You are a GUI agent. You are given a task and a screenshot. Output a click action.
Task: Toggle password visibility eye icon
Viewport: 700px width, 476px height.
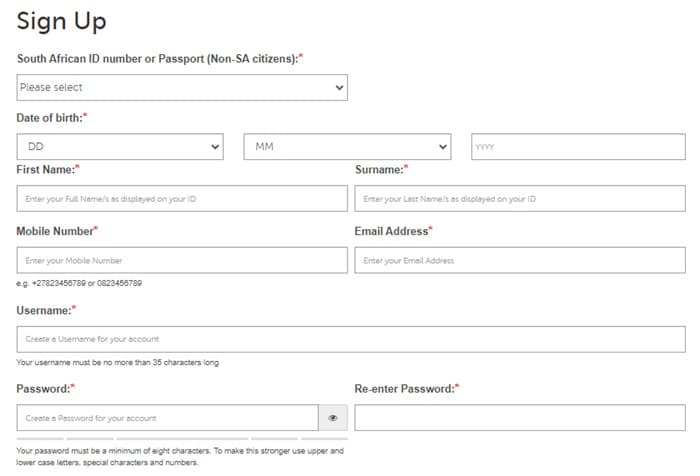[x=333, y=418]
